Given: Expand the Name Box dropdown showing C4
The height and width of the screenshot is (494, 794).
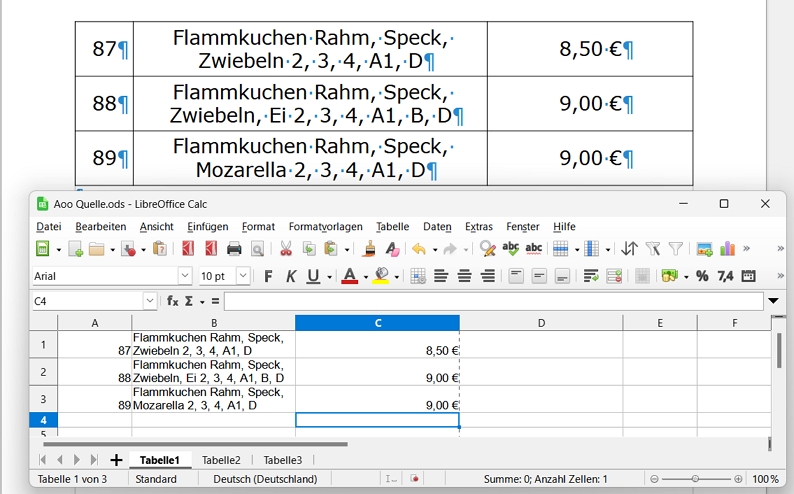Looking at the screenshot, I should pos(150,301).
